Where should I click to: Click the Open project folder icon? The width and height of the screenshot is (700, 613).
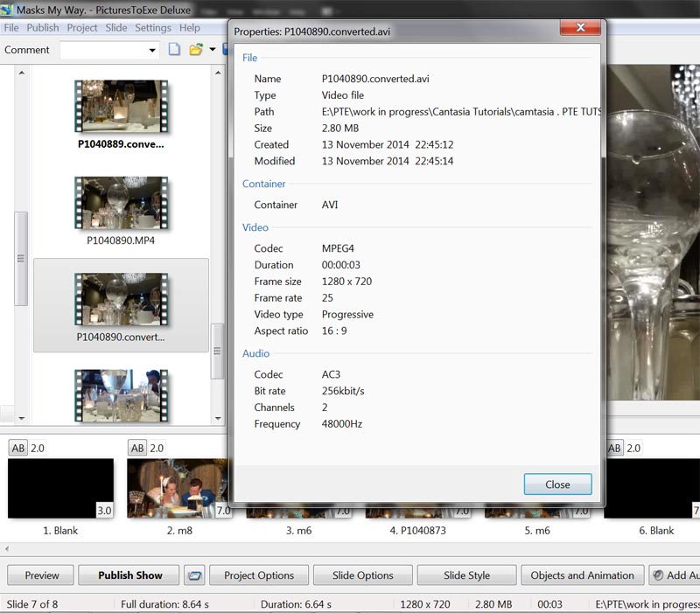(x=195, y=50)
